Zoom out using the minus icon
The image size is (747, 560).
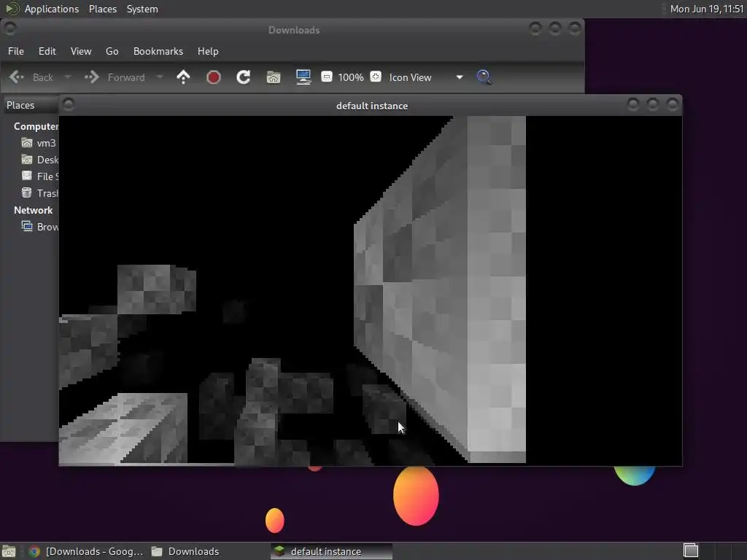tap(326, 77)
